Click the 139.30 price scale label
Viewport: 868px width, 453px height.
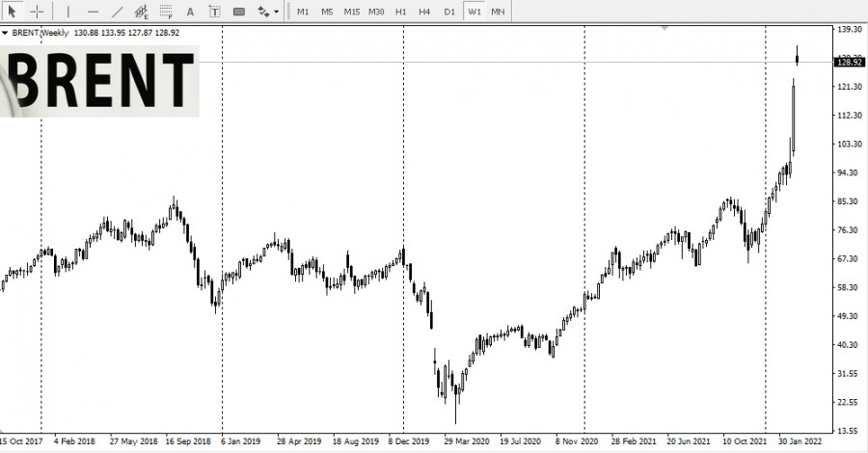[850, 29]
